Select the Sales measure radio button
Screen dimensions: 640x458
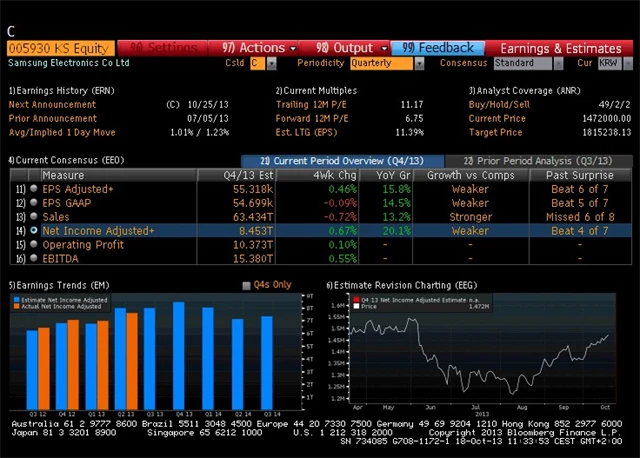pos(34,216)
